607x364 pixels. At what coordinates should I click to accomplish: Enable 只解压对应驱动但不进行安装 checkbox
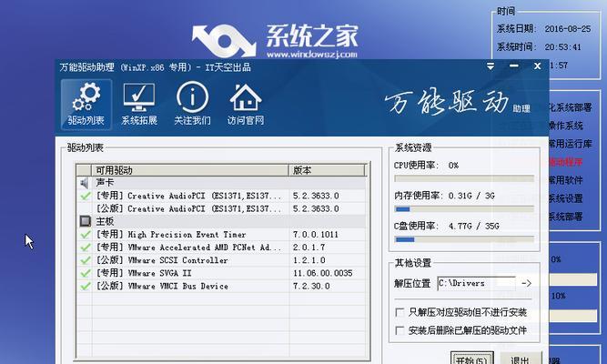400,312
